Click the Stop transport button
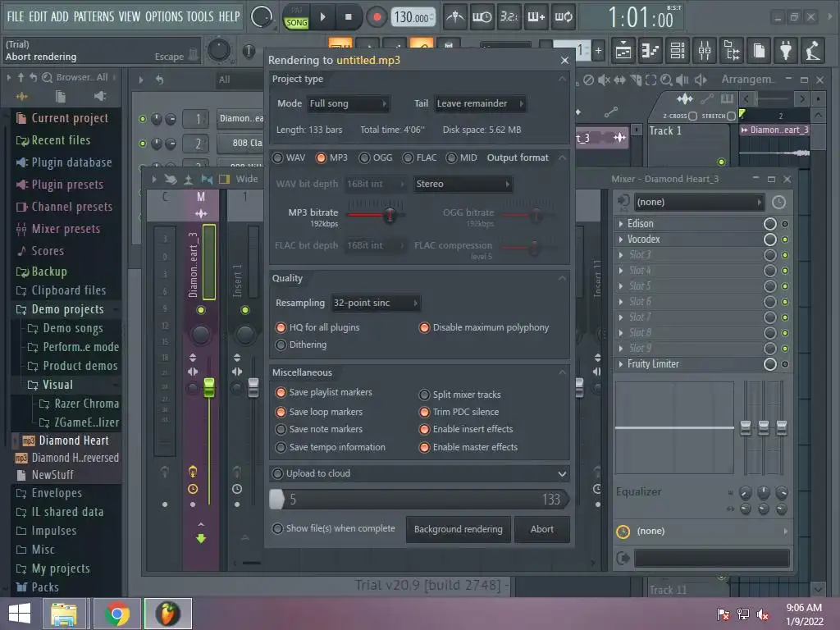The height and width of the screenshot is (630, 840). point(348,17)
